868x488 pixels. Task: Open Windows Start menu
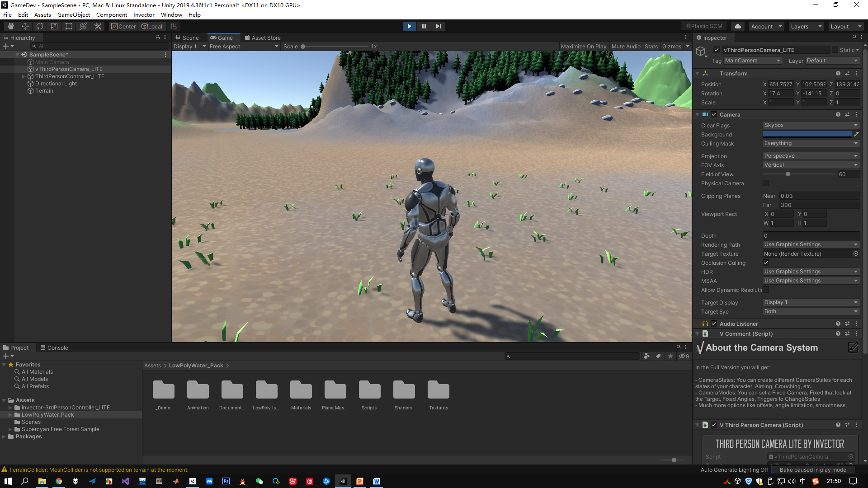8,481
